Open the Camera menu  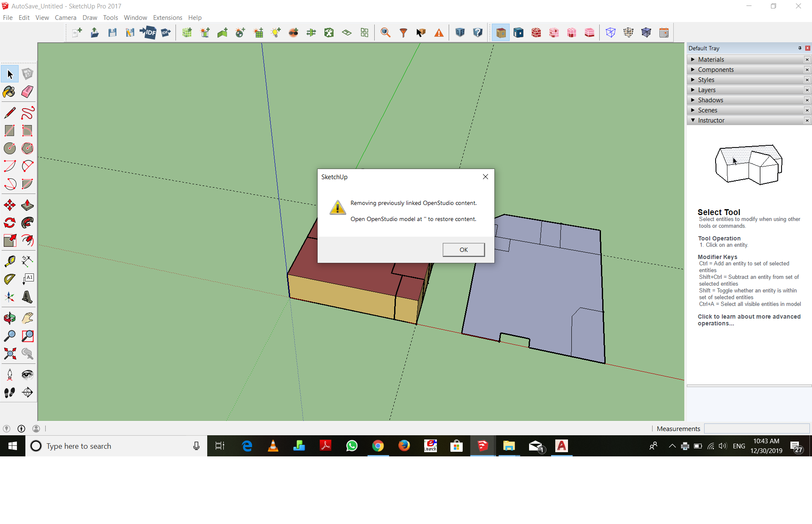(66, 18)
